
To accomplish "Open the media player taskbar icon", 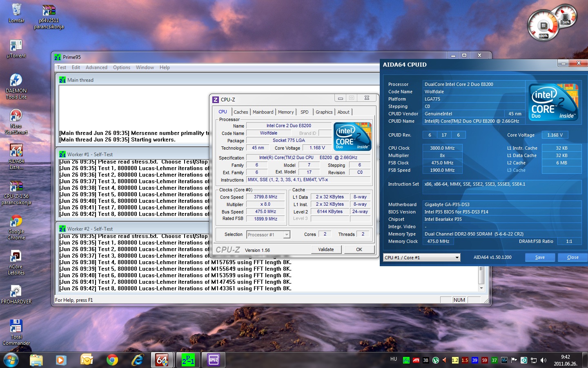I will pos(61,360).
